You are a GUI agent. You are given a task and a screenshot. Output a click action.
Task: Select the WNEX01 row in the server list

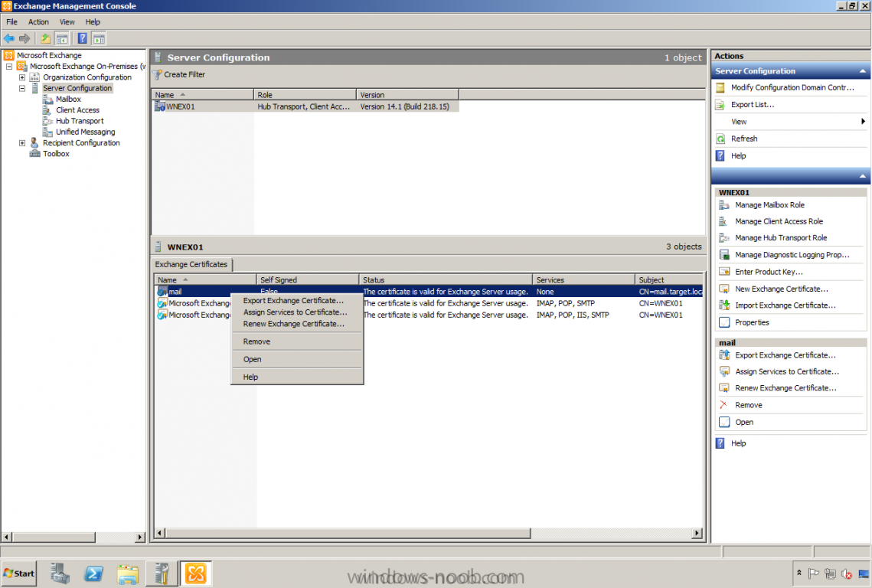click(x=306, y=107)
